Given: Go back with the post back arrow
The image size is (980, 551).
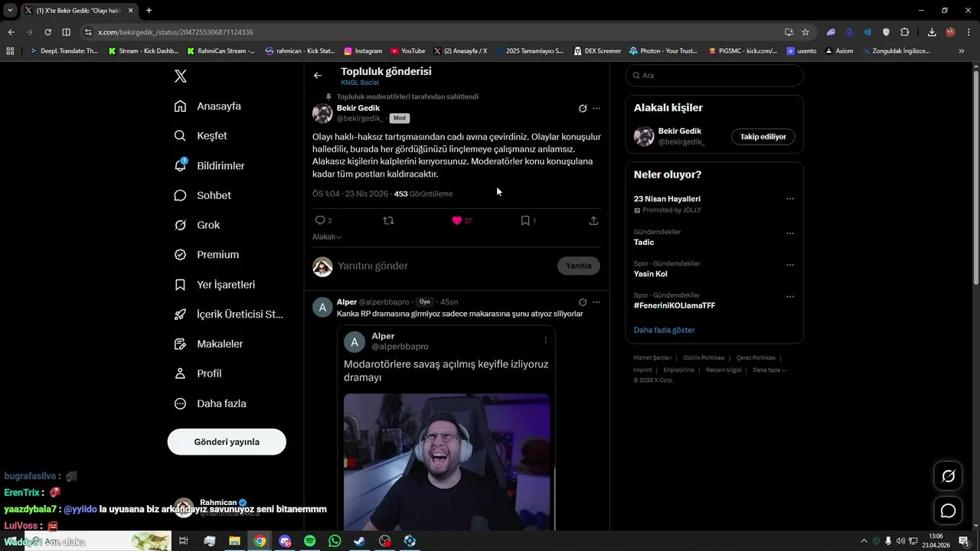Looking at the screenshot, I should coord(318,75).
